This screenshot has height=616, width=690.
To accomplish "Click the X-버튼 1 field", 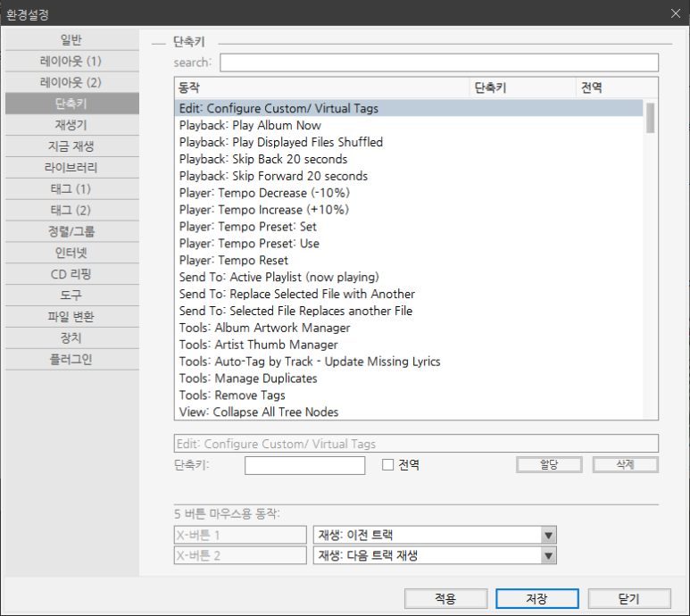I will click(240, 535).
